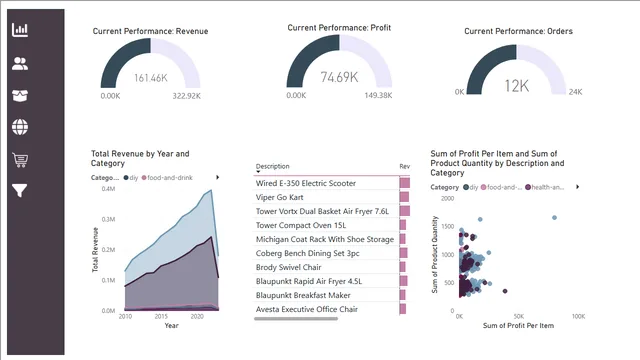Select the diy legend item in revenue chart

tap(131, 178)
